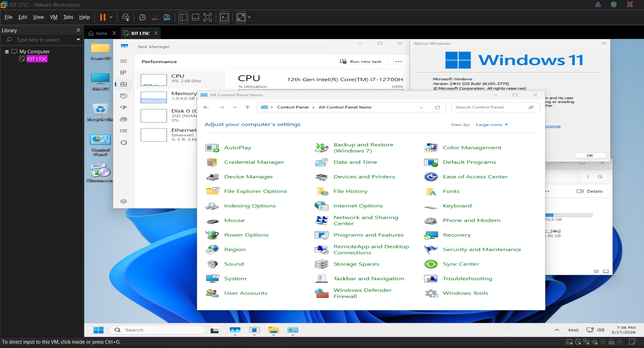Open Color Management control panel item
Screen dimensions: 644x348
472,148
